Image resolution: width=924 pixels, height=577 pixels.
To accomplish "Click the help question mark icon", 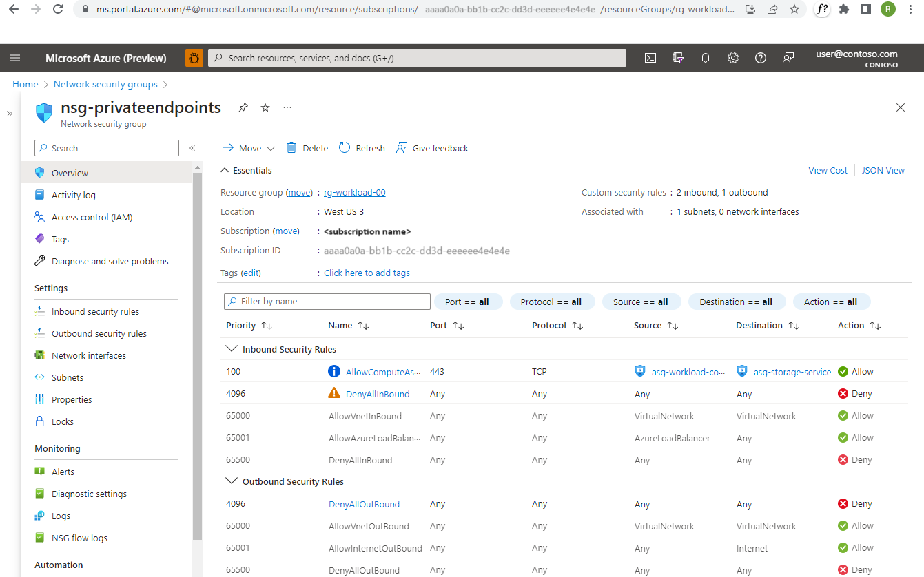I will (761, 59).
